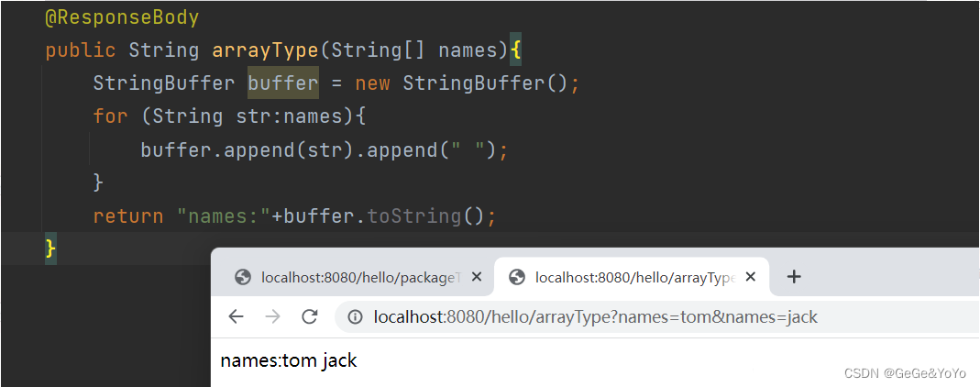Go forward in the browser
This screenshot has width=980, height=387.
(x=272, y=317)
